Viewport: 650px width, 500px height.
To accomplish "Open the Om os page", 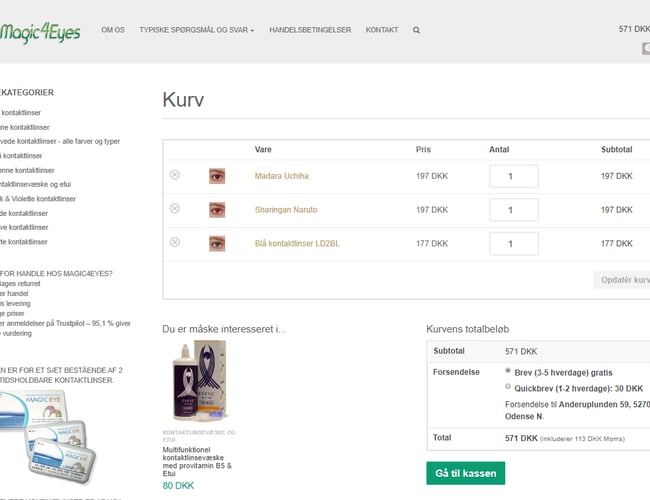I will coord(113,30).
